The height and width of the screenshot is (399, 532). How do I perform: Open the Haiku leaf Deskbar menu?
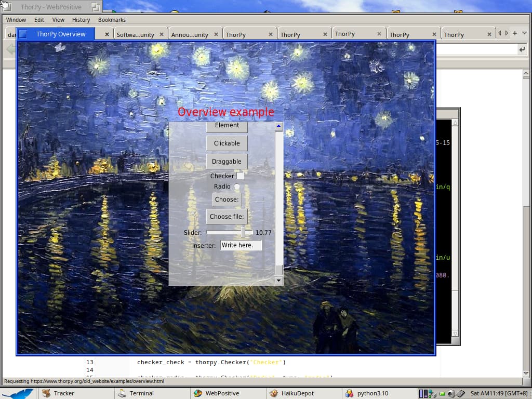click(x=18, y=393)
